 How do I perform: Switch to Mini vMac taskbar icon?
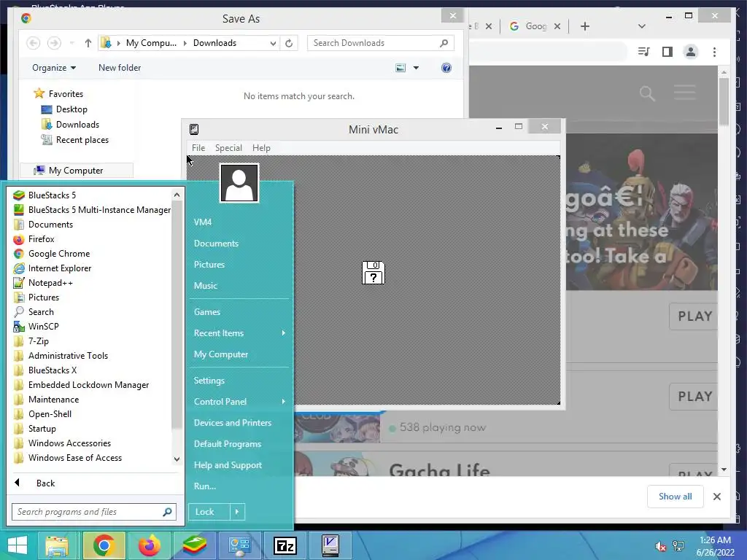(330, 545)
